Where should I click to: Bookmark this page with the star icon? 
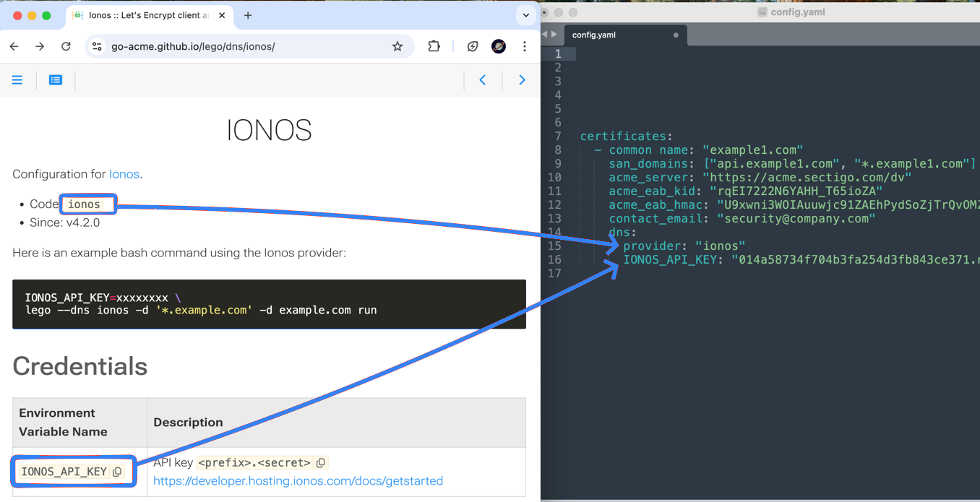397,46
